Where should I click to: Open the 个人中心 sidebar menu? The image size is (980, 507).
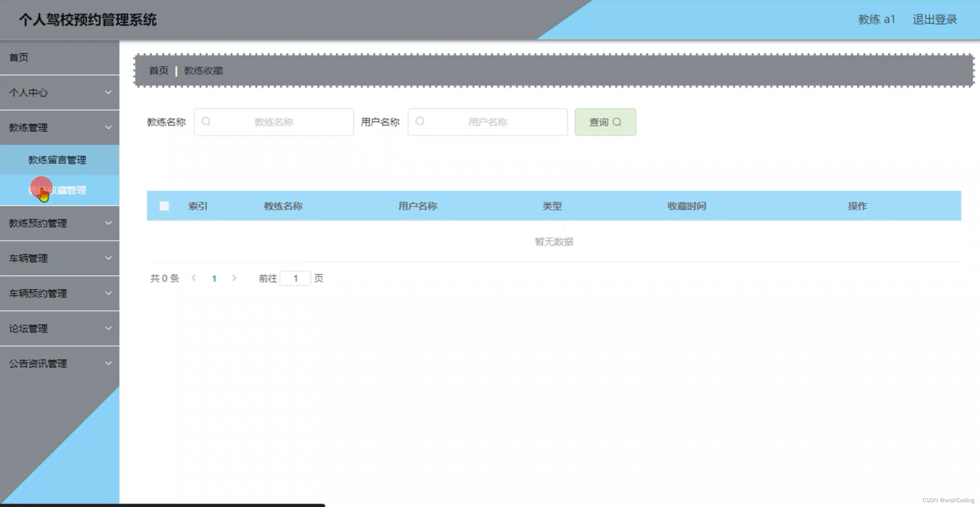pyautogui.click(x=60, y=92)
